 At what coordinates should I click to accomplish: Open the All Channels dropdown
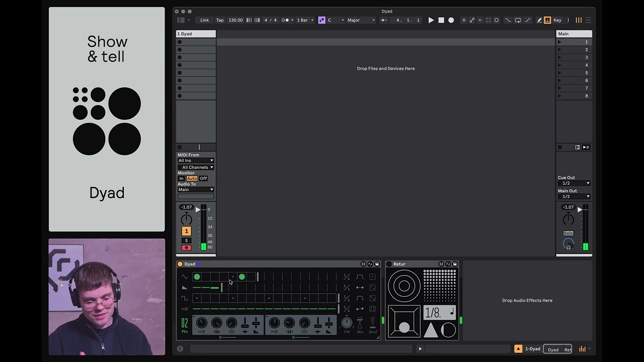pos(196,167)
